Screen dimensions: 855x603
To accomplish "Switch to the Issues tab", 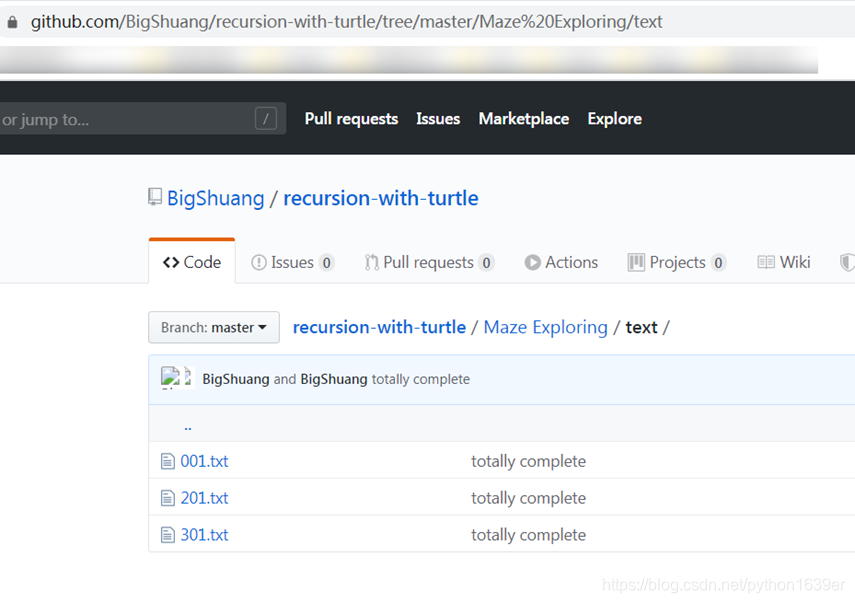I will tap(292, 262).
